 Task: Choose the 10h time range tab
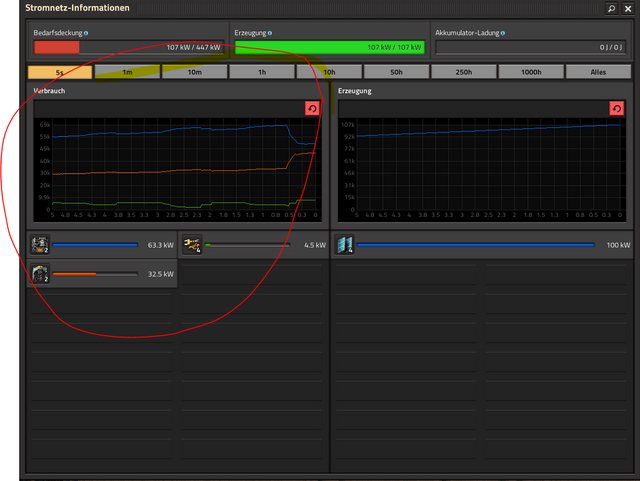click(x=329, y=72)
